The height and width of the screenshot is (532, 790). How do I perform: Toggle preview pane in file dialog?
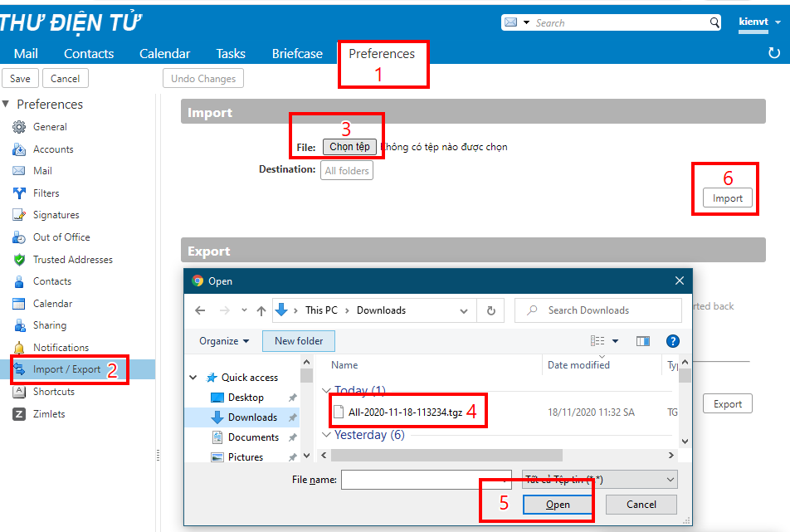(x=643, y=341)
